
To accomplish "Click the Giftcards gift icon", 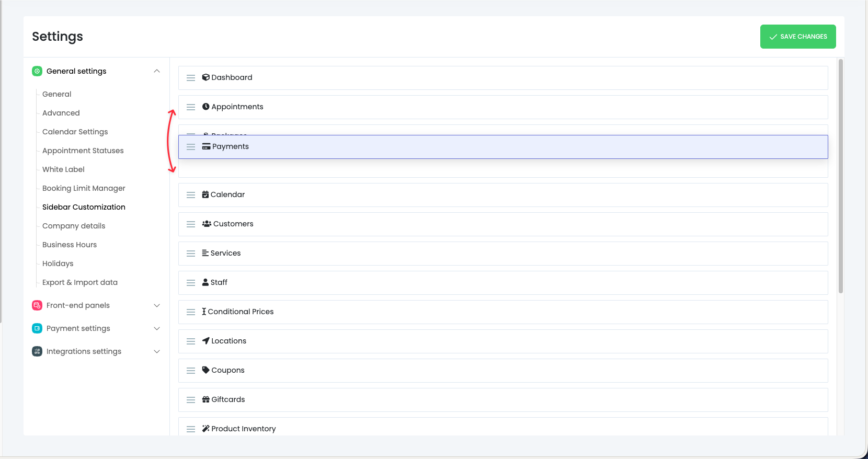I will pos(206,399).
